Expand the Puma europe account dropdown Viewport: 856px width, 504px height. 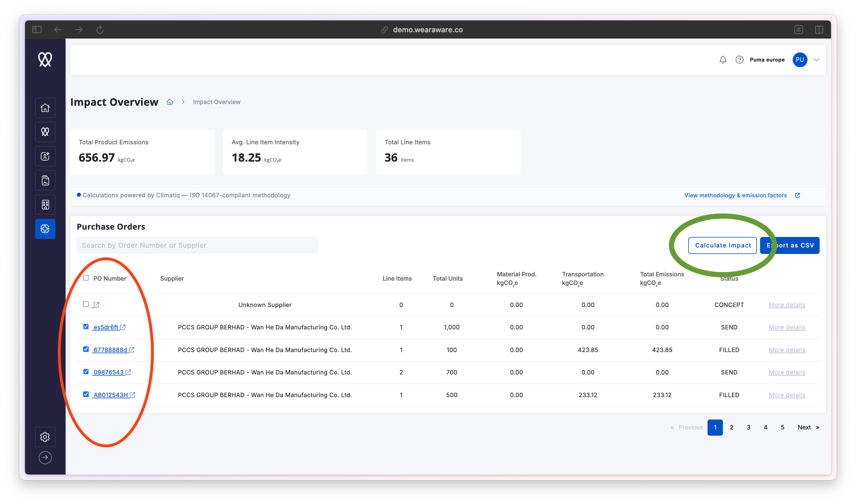[816, 60]
